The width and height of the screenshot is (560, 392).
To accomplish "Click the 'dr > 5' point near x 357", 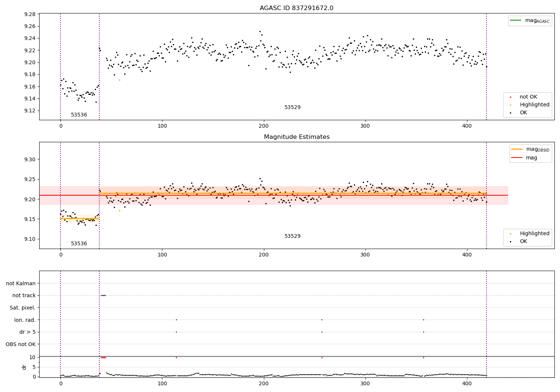I will point(423,332).
